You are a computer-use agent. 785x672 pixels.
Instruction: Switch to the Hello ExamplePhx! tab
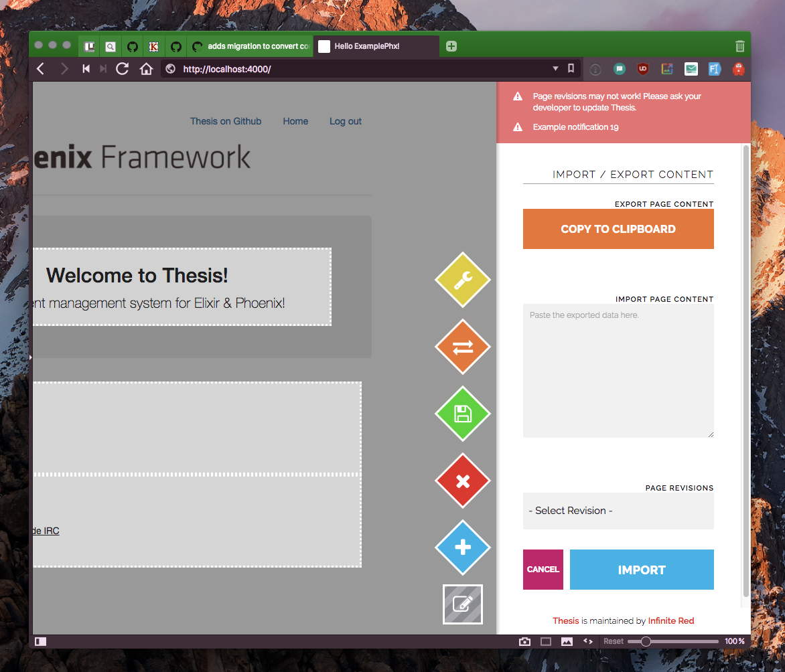click(375, 46)
